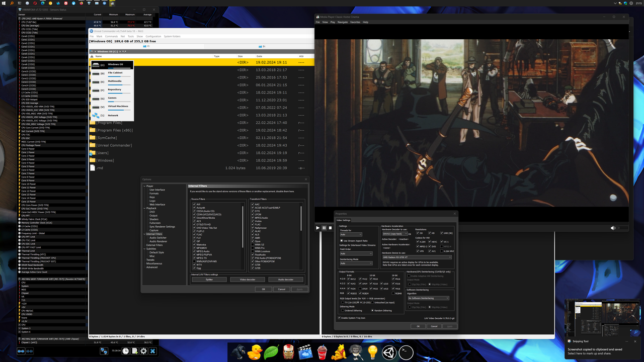The width and height of the screenshot is (644, 362).
Task: Open the terminal icon in the dock
Action: 406,352
